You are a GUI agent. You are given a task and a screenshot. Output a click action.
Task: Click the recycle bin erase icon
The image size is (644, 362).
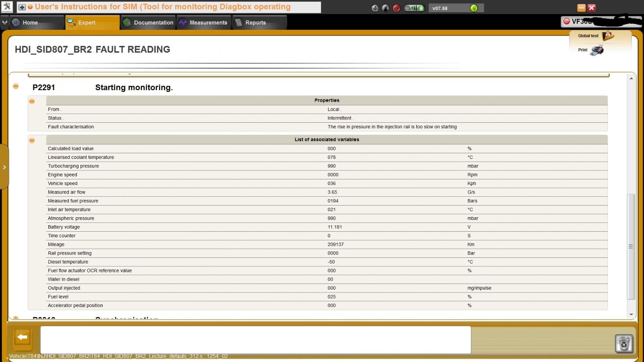point(624,344)
